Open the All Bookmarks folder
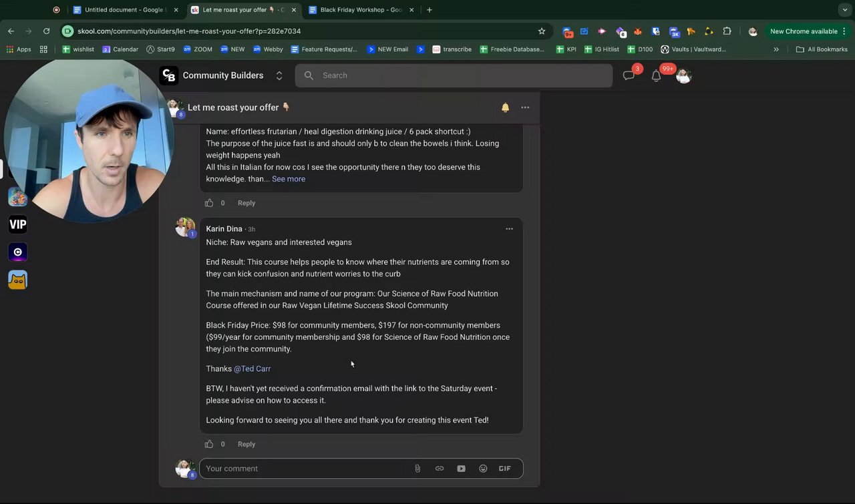The width and height of the screenshot is (855, 504). (822, 49)
